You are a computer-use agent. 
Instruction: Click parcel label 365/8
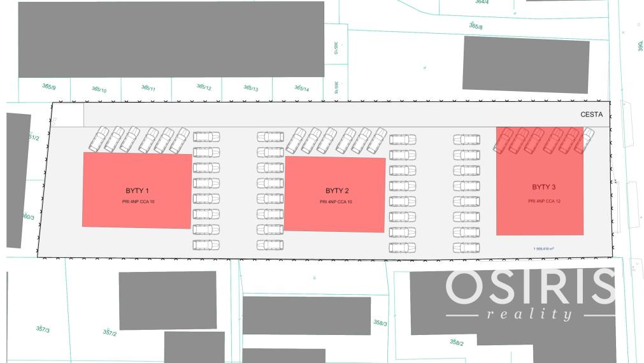(x=476, y=26)
